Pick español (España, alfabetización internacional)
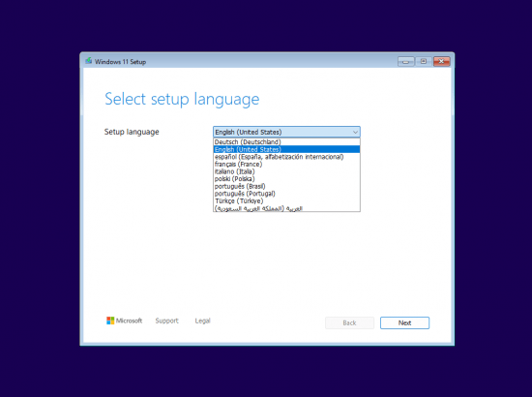 [x=286, y=157]
